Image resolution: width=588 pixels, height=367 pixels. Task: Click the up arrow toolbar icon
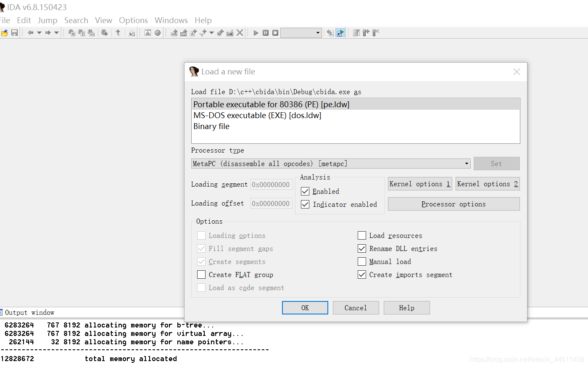click(x=118, y=33)
